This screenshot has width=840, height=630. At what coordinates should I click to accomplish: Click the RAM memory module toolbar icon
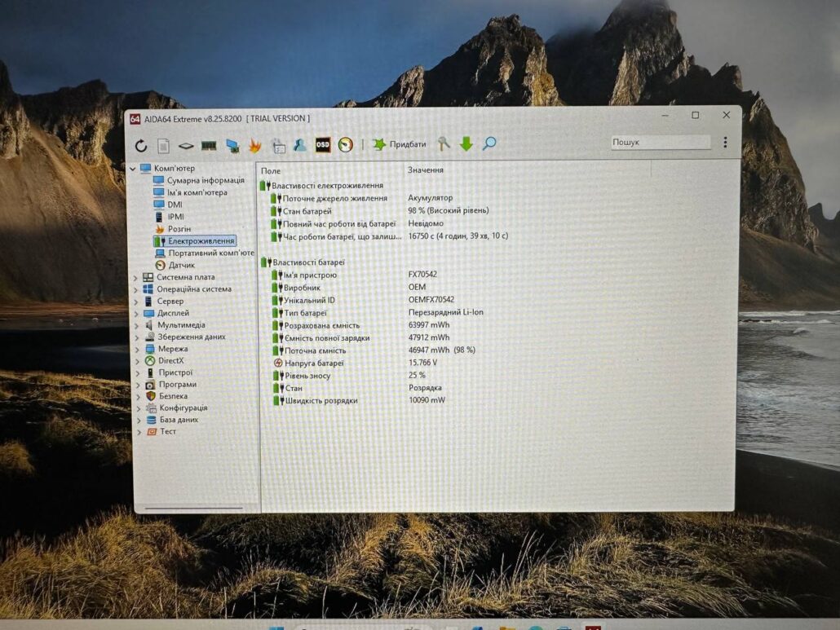(209, 146)
